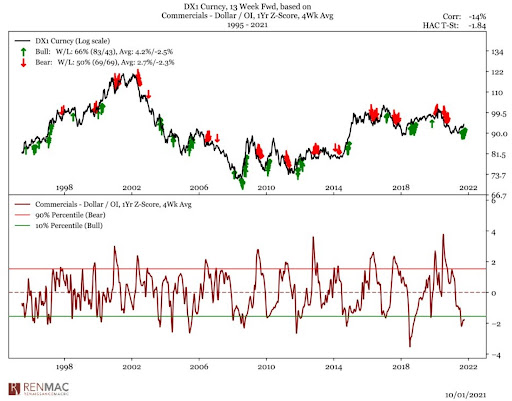Click the red Bear arrow legend icon
The image size is (512, 401).
[x=23, y=62]
